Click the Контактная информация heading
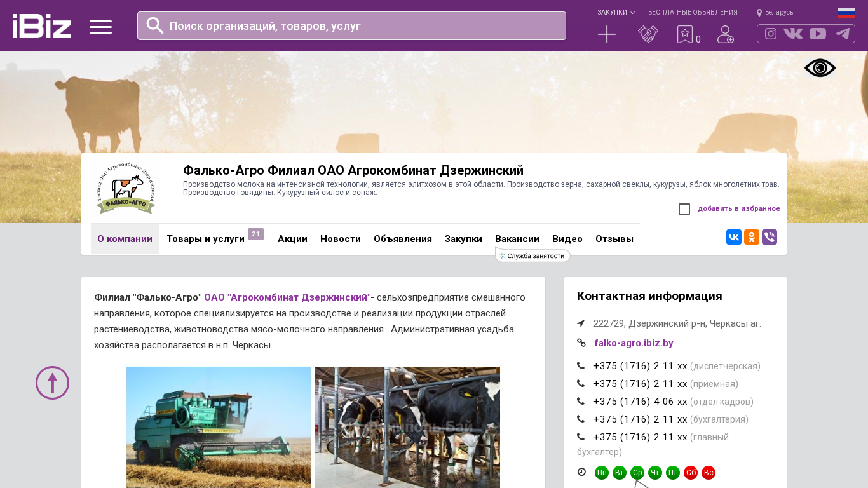The image size is (868, 488). (649, 296)
